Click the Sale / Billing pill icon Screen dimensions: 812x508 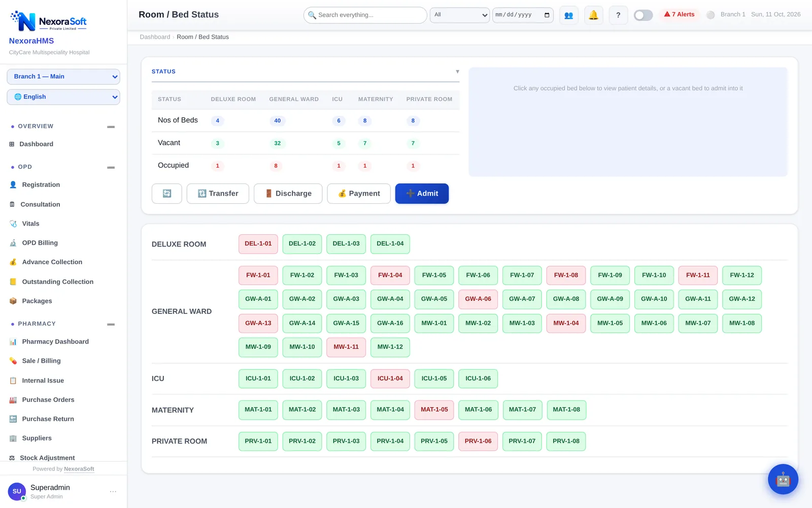[x=13, y=361]
